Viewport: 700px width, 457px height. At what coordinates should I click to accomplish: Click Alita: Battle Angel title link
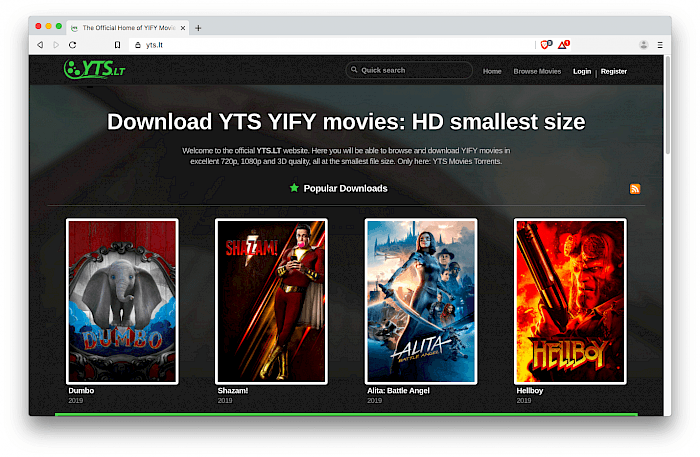pyautogui.click(x=398, y=391)
